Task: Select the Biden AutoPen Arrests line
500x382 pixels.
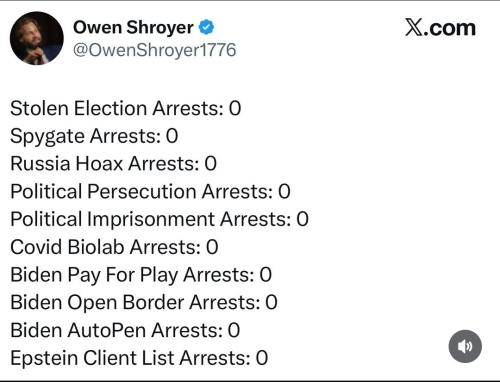Action: tap(125, 330)
